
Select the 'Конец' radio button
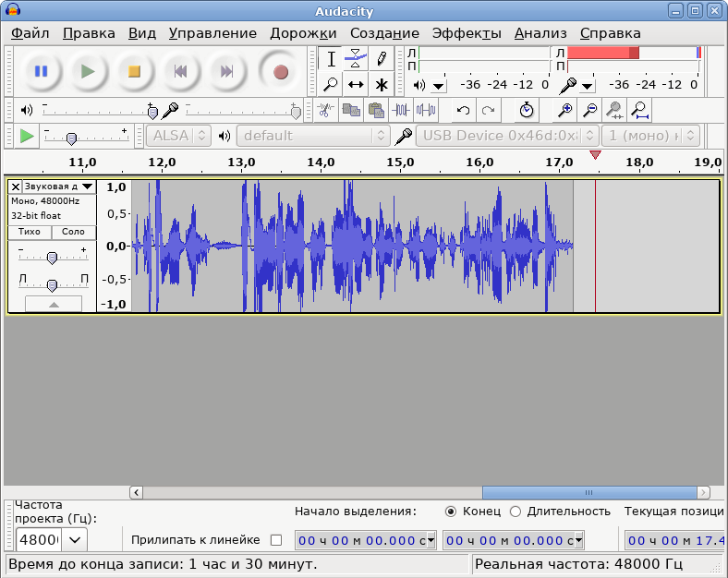tap(450, 512)
